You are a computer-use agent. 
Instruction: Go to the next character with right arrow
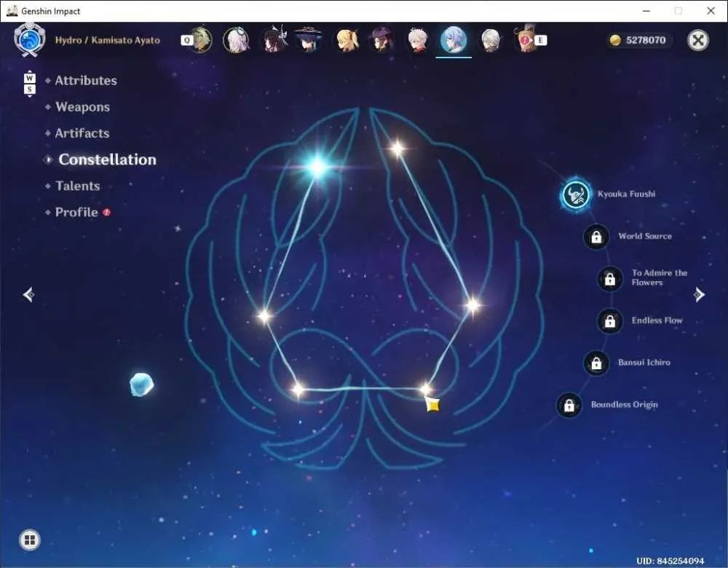699,294
